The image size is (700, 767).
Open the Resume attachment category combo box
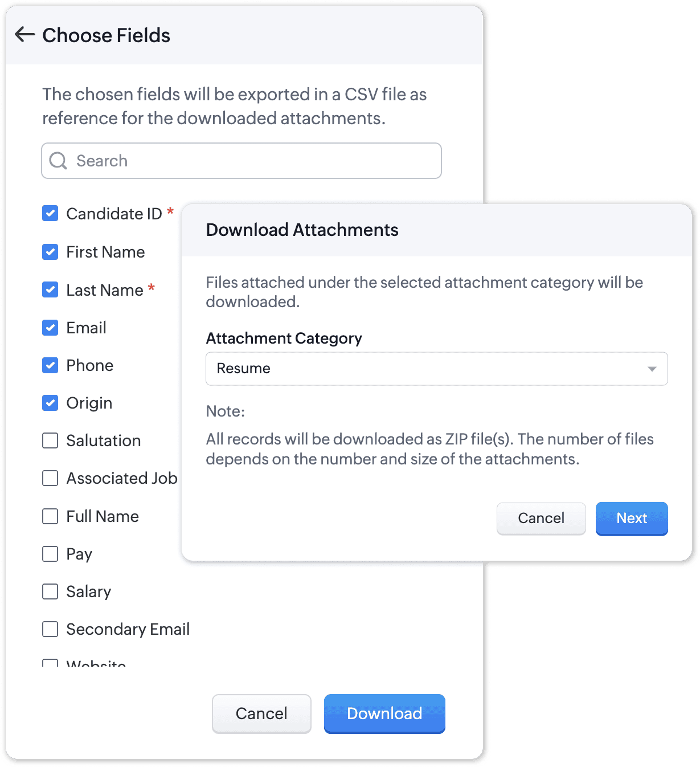(x=436, y=369)
